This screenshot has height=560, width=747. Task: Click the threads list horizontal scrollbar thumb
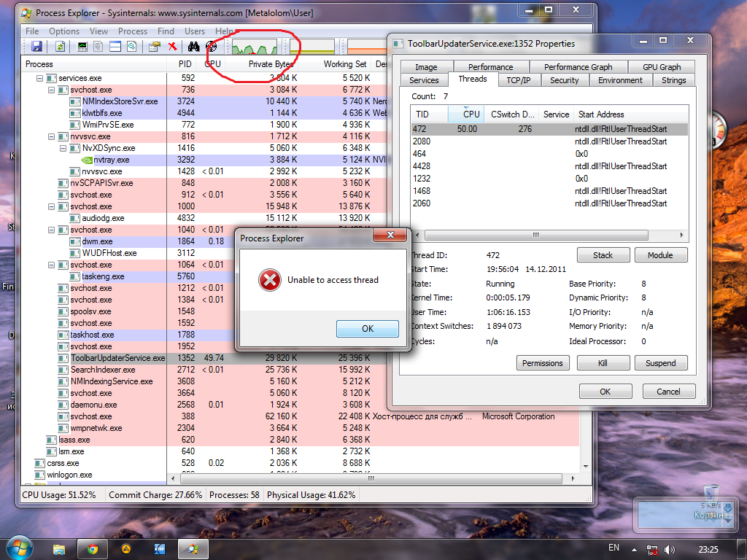pos(536,235)
